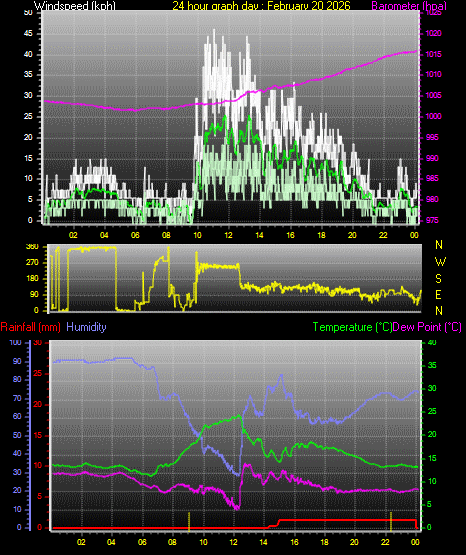
Task: Click the "E" compass direction label
Action: pyautogui.click(x=438, y=294)
